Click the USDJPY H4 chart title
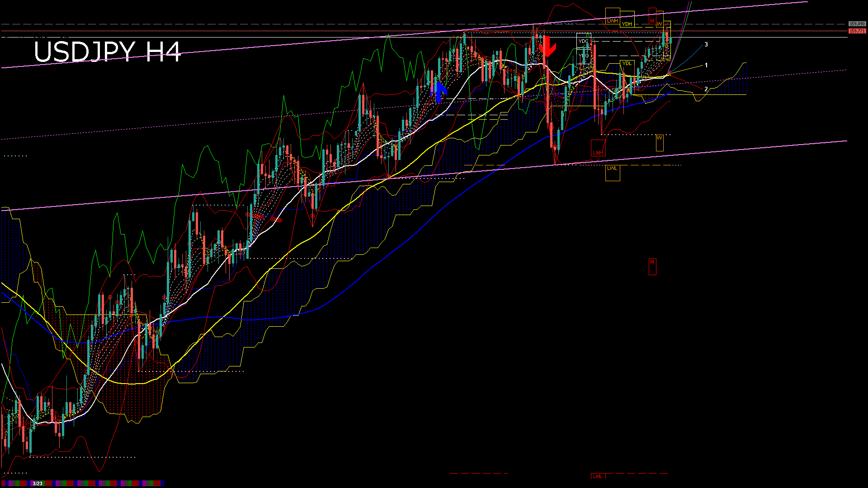868x488 pixels. [107, 52]
